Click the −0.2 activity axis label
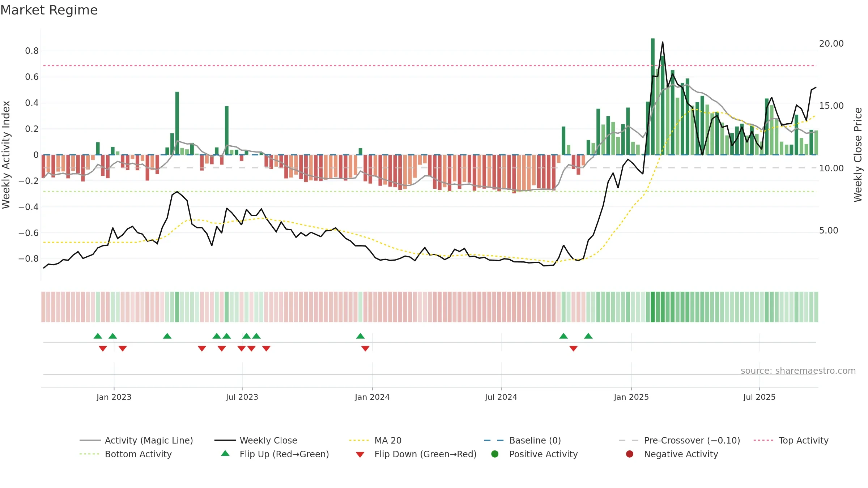The image size is (868, 488). 29,181
